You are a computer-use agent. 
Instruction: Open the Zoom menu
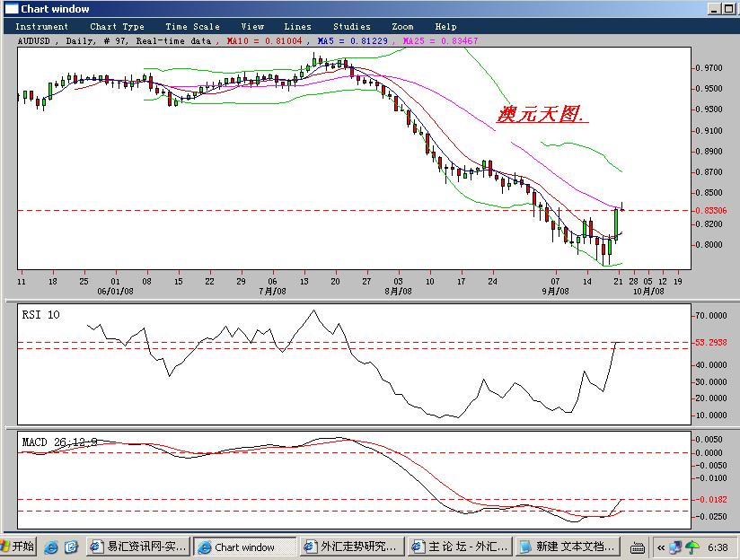(402, 27)
